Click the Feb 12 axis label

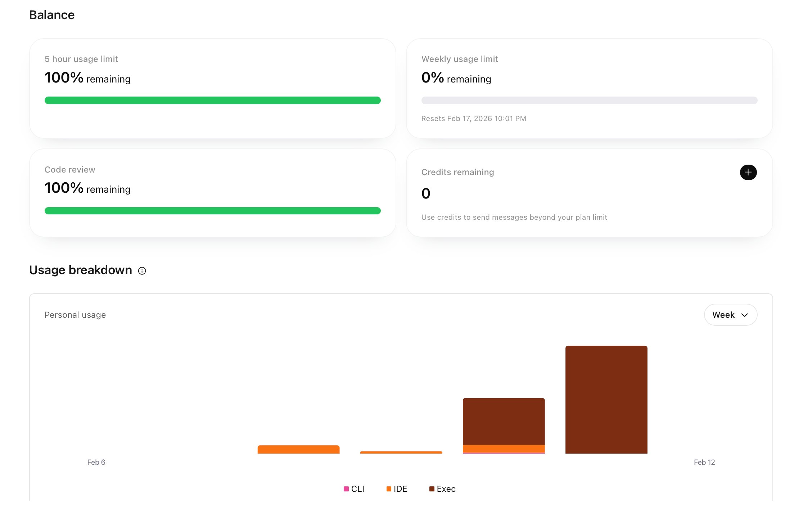click(x=704, y=462)
